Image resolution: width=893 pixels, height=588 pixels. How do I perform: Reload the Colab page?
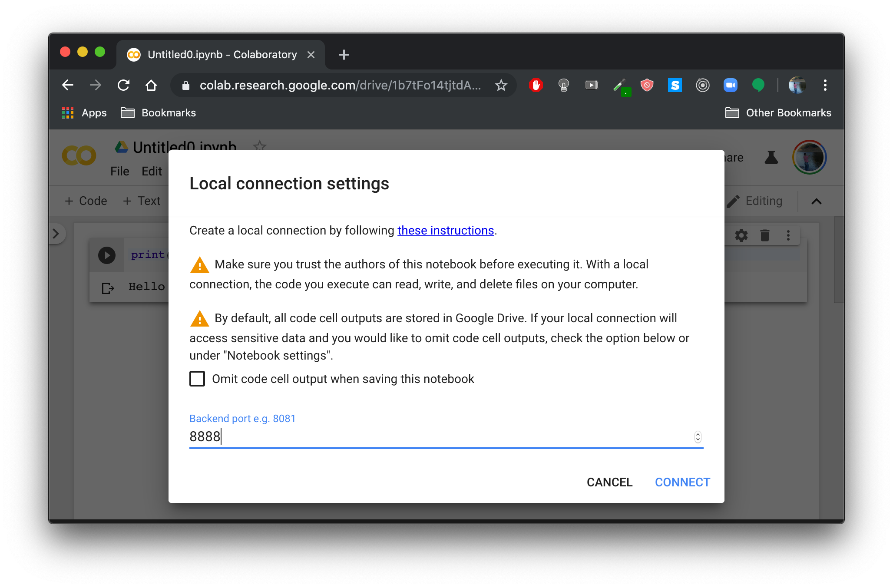(x=124, y=85)
